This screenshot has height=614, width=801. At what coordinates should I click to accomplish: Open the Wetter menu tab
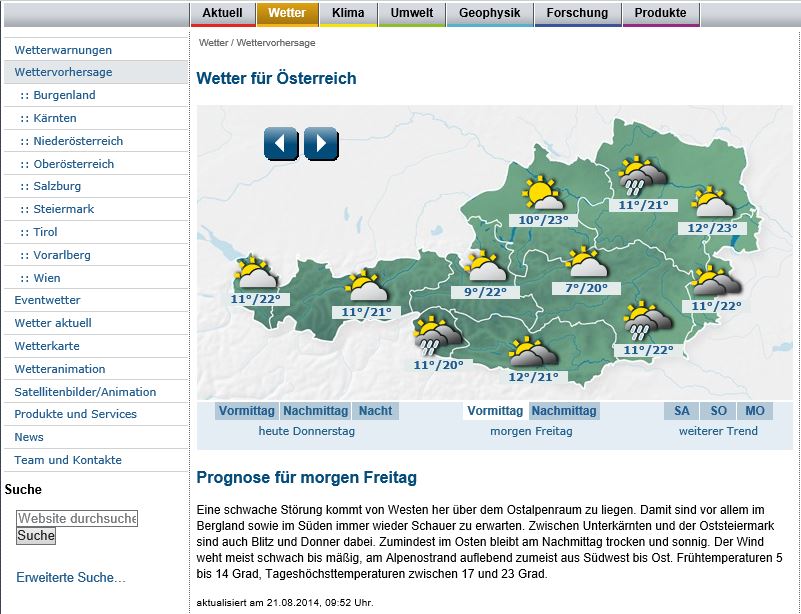tap(287, 14)
